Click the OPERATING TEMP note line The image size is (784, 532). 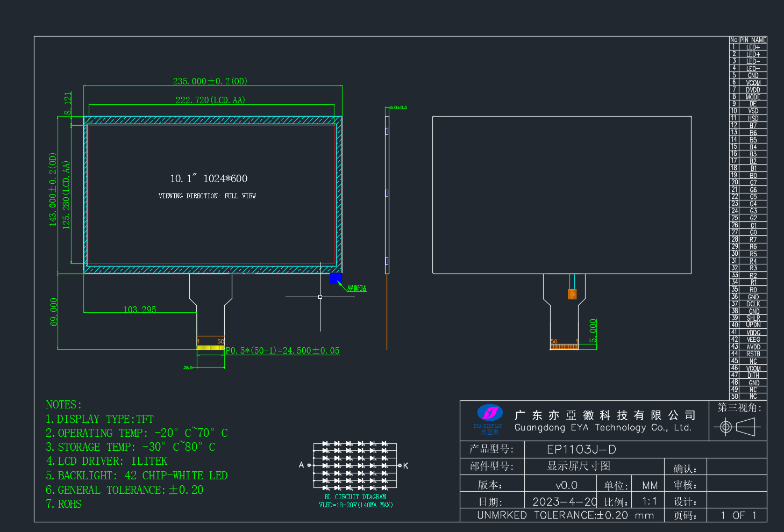[x=137, y=433]
